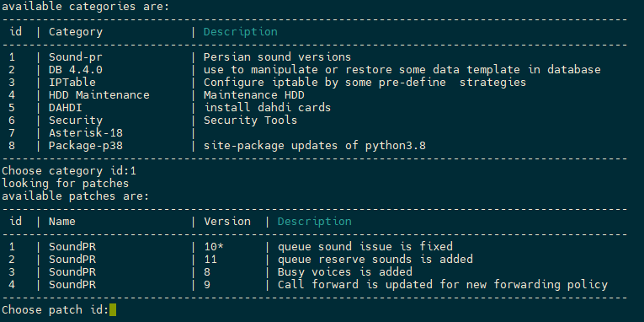Select the DB 4.4.0 category entry

(x=76, y=69)
